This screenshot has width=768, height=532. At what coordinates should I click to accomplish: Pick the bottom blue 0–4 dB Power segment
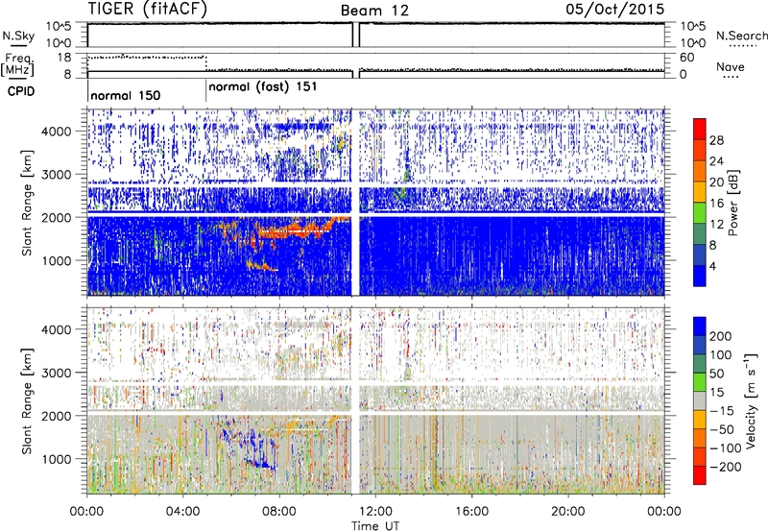tap(700, 276)
